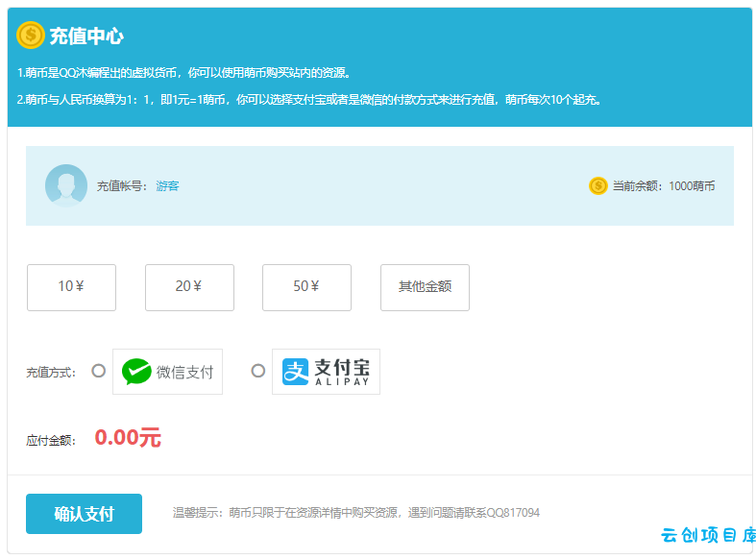Click the gold coin icon beside 充值中心
Image resolution: width=756 pixels, height=559 pixels.
coord(31,36)
